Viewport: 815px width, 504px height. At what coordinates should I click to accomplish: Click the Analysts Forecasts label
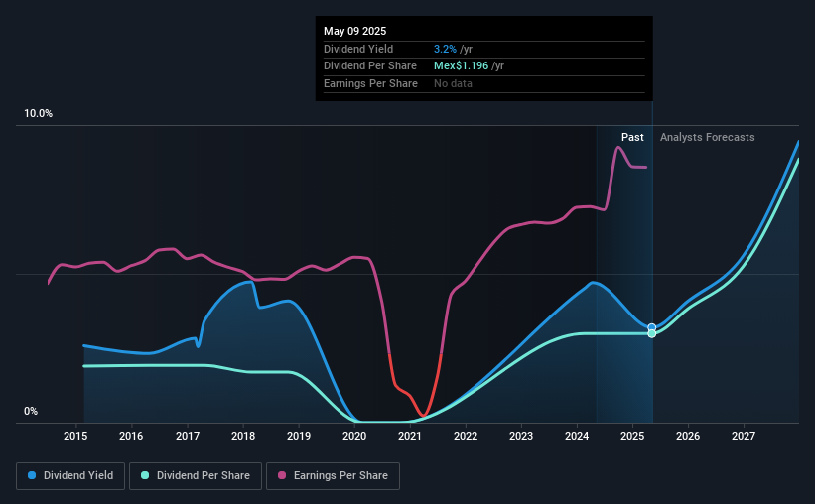pyautogui.click(x=708, y=137)
